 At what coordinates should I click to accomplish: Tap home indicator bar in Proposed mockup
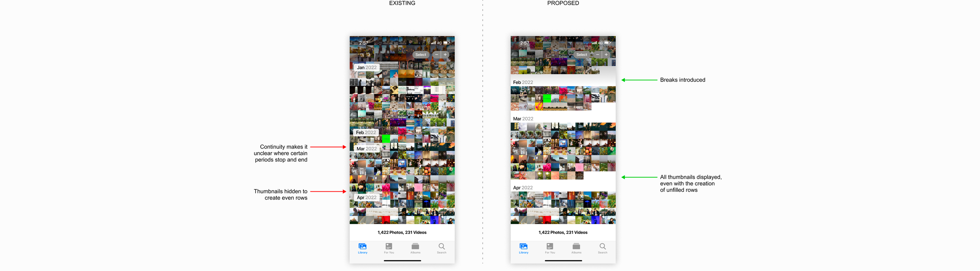[x=563, y=260]
